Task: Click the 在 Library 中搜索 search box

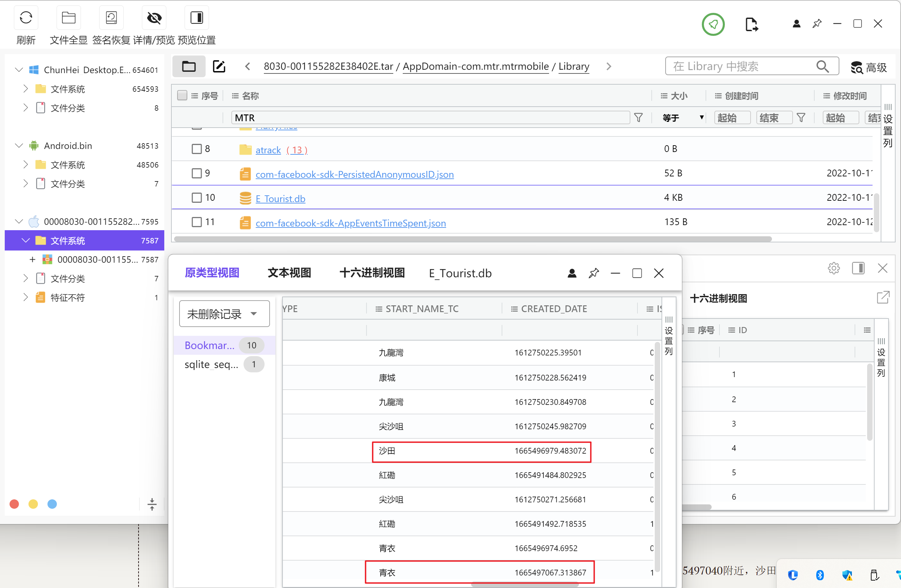Action: 752,66
